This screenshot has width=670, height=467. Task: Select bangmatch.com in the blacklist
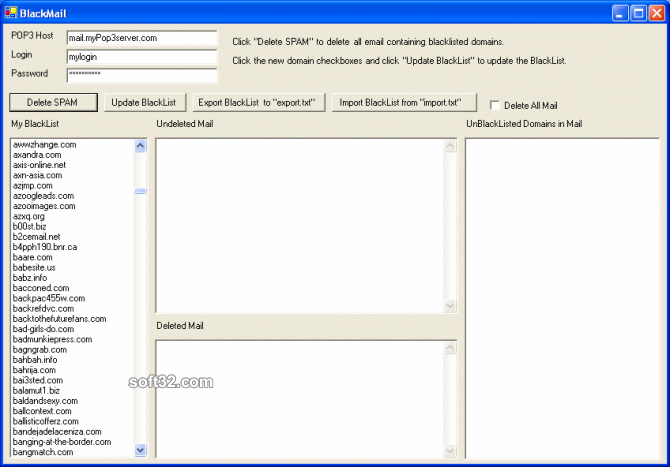tap(43, 452)
